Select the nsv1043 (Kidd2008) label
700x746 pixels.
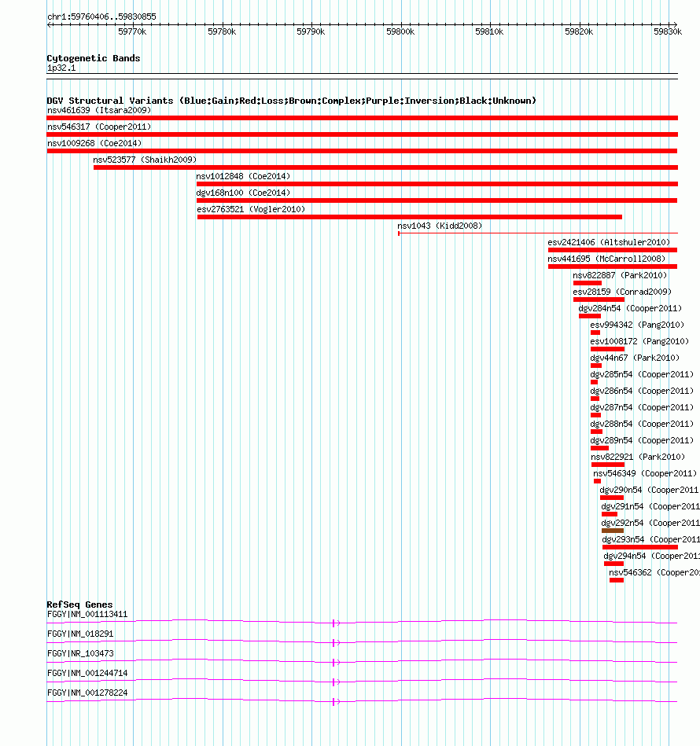[440, 226]
